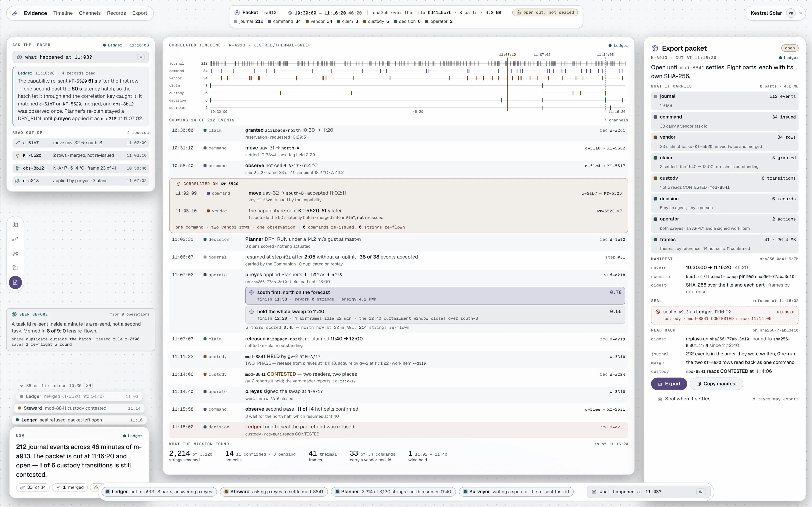Click the fork icon on row KT-5520
The height and width of the screenshot is (507, 812).
point(17,156)
